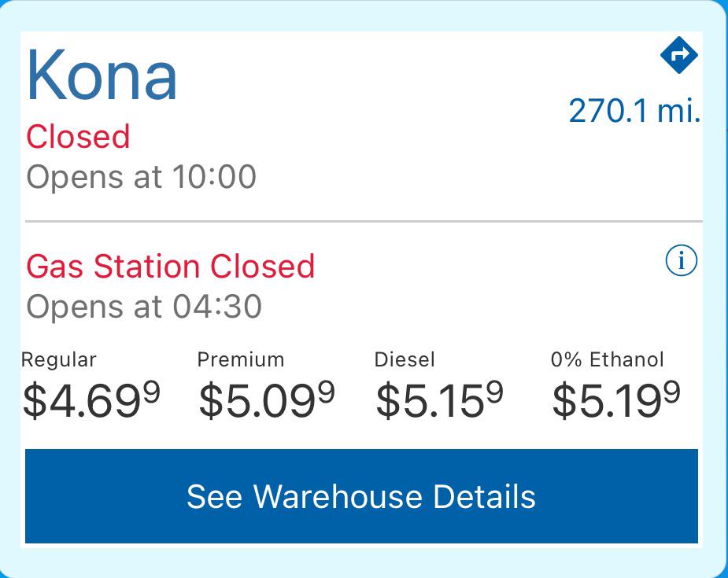Image resolution: width=728 pixels, height=578 pixels.
Task: Click the red Closed warehouse status
Action: [x=78, y=137]
